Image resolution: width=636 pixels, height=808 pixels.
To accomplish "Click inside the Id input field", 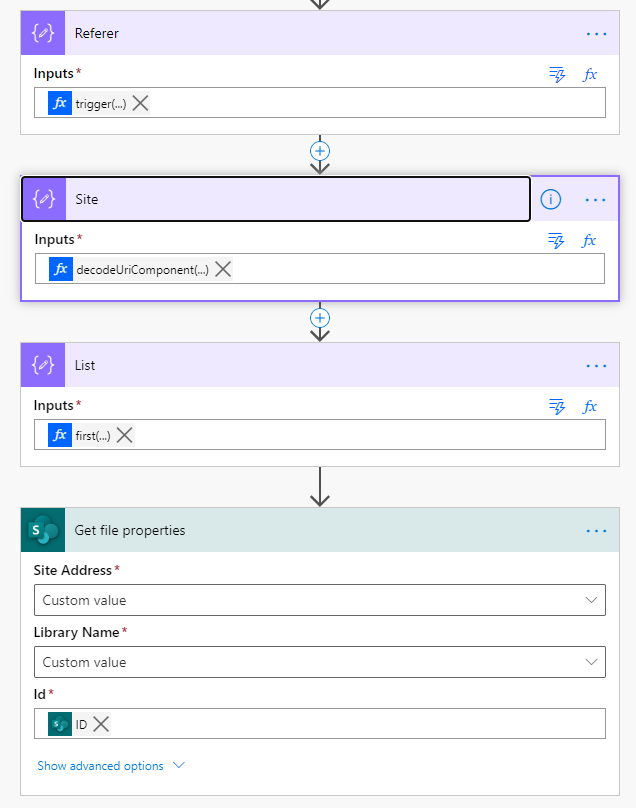I will (x=350, y=724).
